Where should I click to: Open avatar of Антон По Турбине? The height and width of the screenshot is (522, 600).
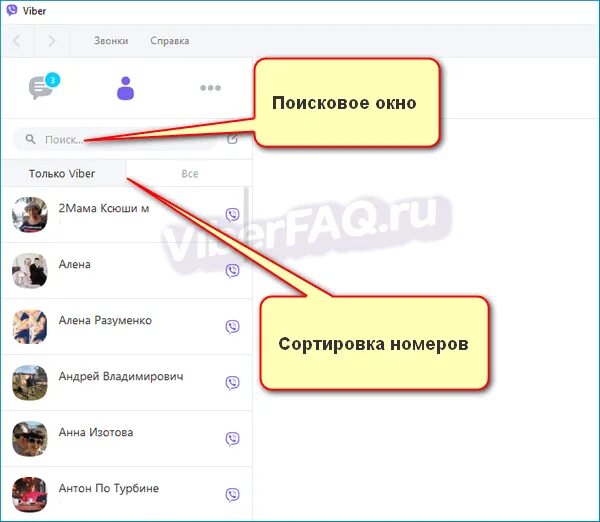click(x=30, y=494)
